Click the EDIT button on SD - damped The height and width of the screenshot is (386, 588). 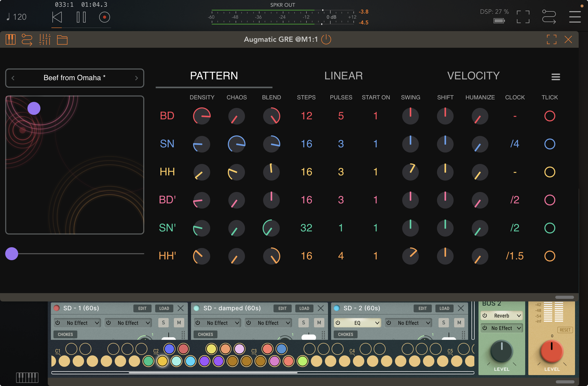pyautogui.click(x=283, y=308)
